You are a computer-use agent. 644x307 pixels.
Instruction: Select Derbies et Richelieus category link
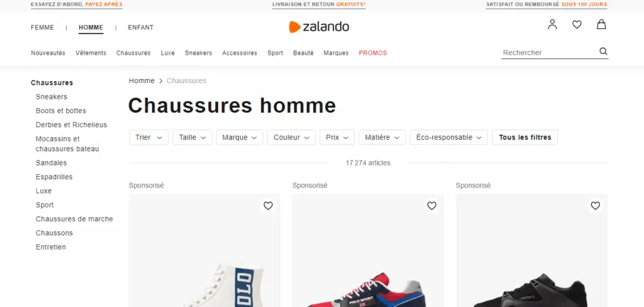[72, 125]
